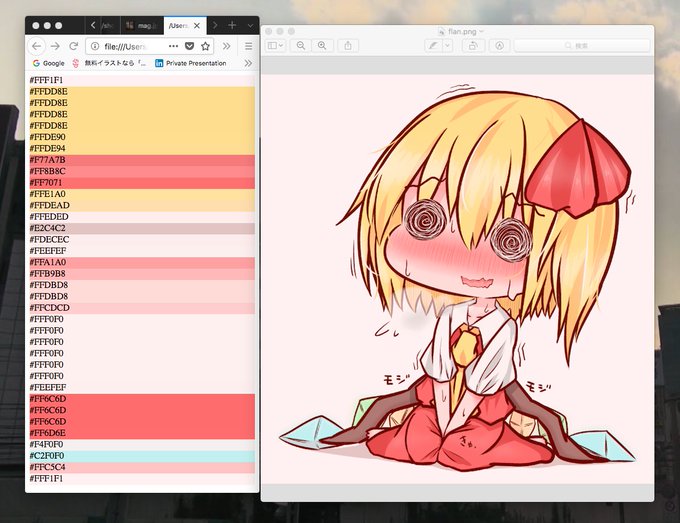The image size is (680, 523).
Task: Open Google bookmark
Action: point(48,63)
